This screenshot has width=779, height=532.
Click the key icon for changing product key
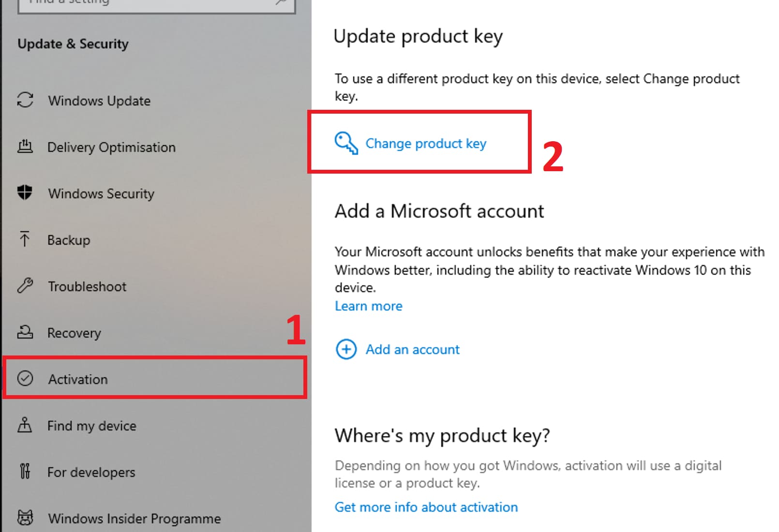[x=346, y=143]
